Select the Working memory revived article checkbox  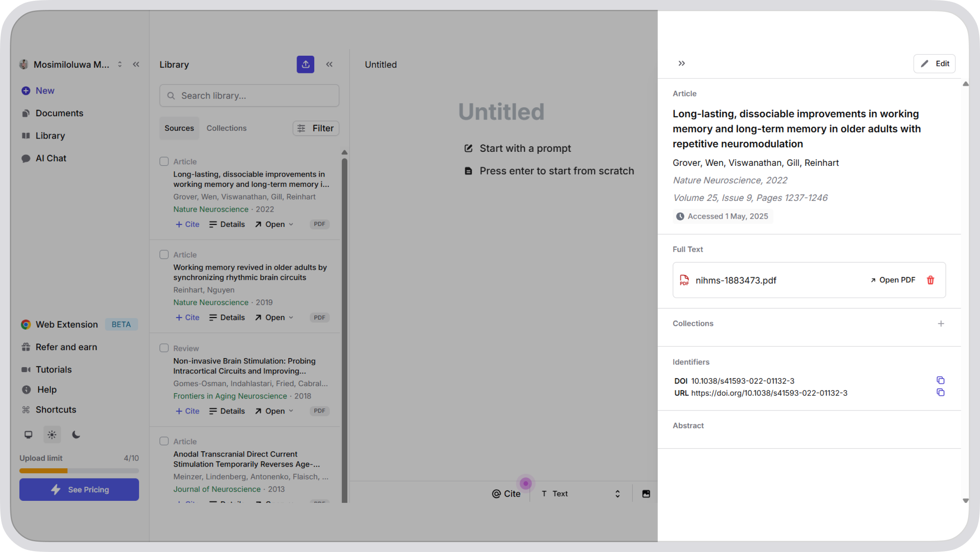pyautogui.click(x=164, y=255)
